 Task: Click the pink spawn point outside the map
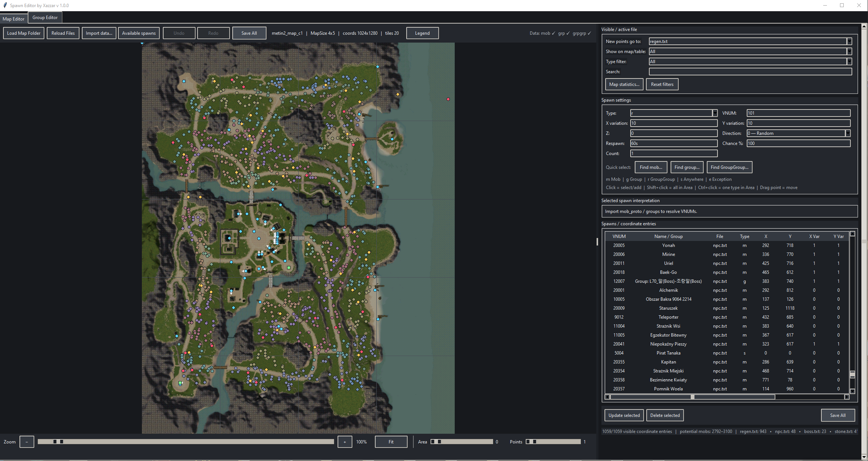coord(448,99)
